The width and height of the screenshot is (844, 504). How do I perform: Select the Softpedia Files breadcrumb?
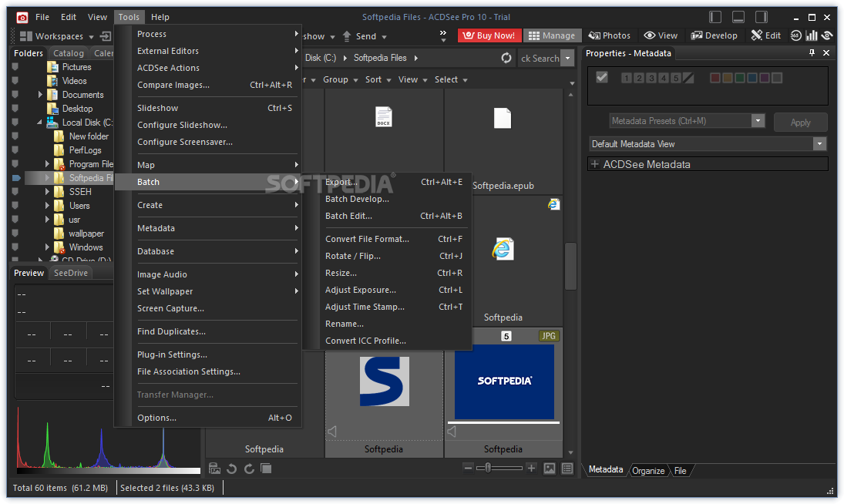tap(380, 58)
